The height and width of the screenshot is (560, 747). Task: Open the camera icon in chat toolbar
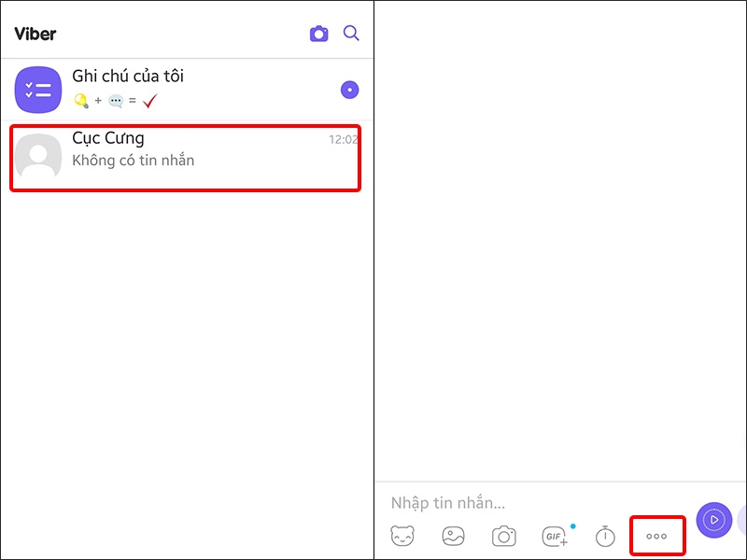click(x=504, y=536)
